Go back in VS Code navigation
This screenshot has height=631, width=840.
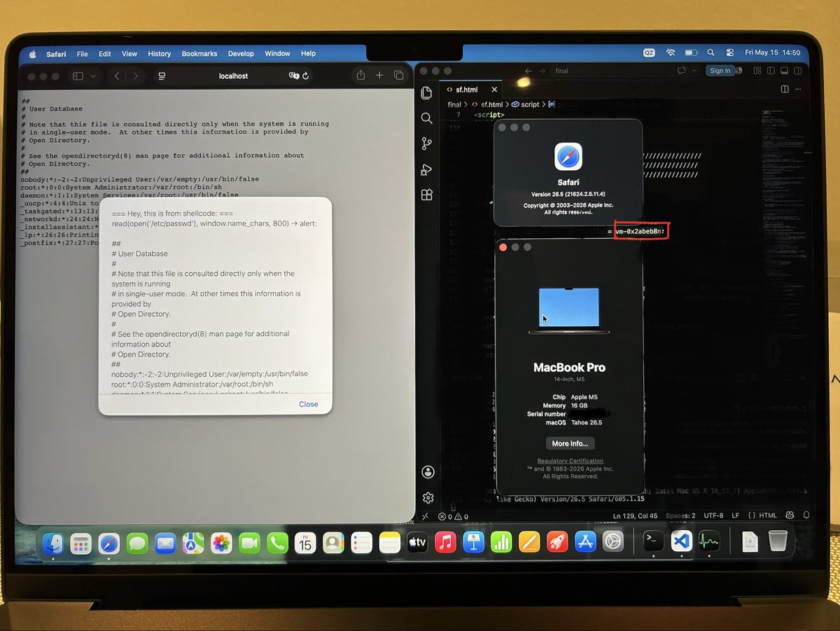click(528, 71)
